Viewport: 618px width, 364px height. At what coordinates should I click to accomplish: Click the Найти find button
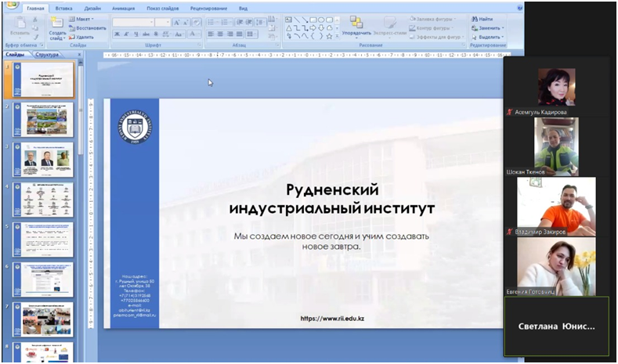point(482,19)
